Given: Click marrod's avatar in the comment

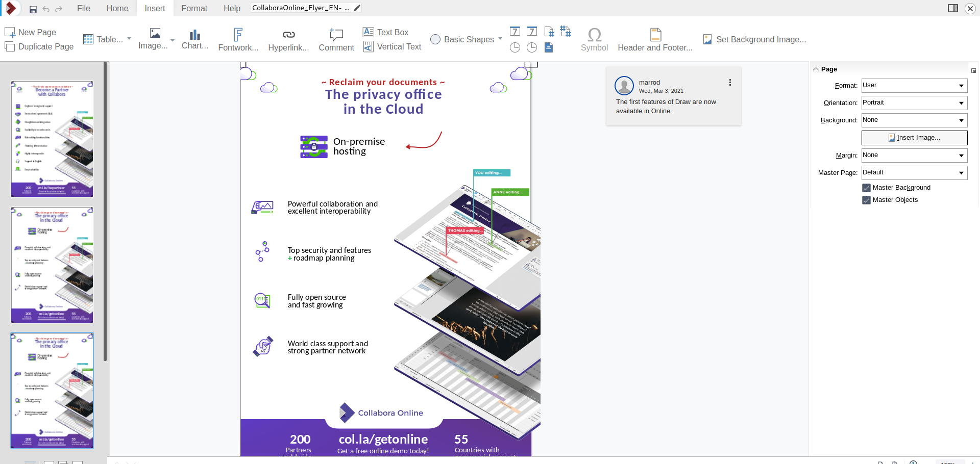Looking at the screenshot, I should pos(624,86).
